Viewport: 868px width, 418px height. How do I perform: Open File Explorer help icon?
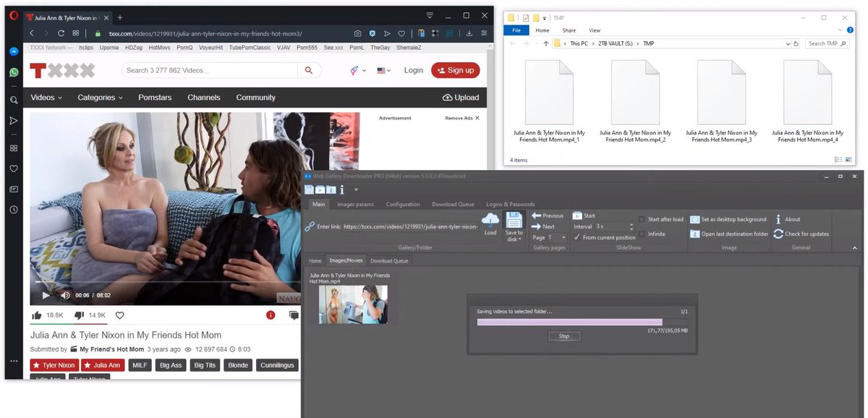851,30
